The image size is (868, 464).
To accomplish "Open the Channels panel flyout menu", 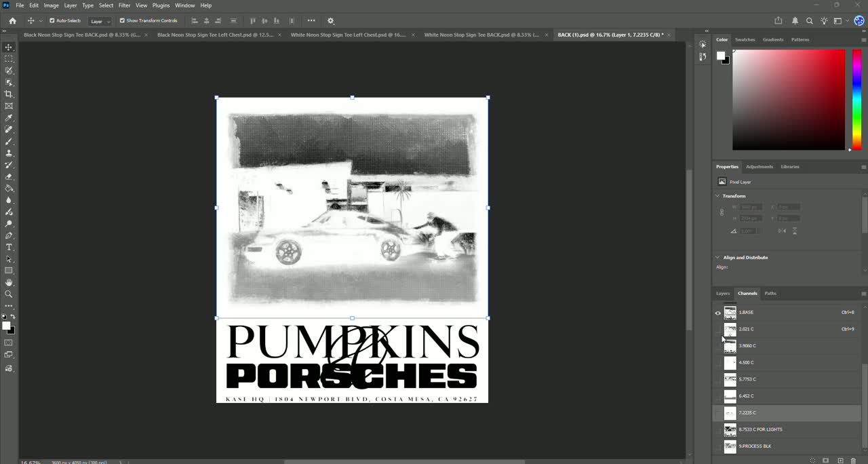I will click(x=863, y=294).
